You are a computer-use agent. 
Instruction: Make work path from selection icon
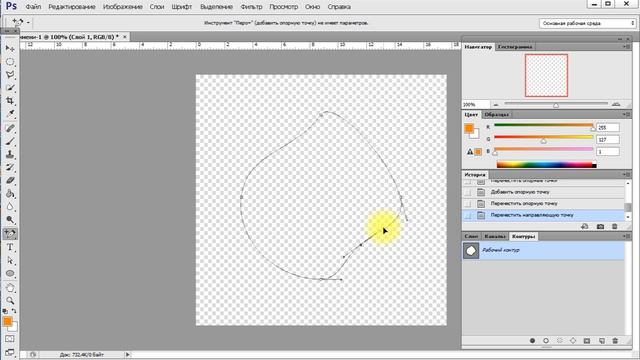[x=573, y=340]
